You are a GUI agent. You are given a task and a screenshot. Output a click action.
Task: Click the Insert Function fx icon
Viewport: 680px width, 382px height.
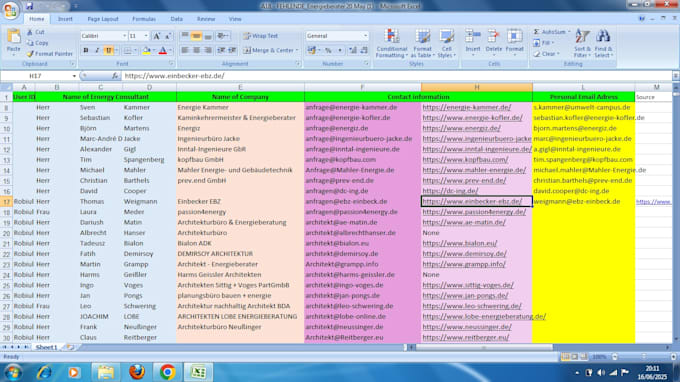(x=115, y=76)
